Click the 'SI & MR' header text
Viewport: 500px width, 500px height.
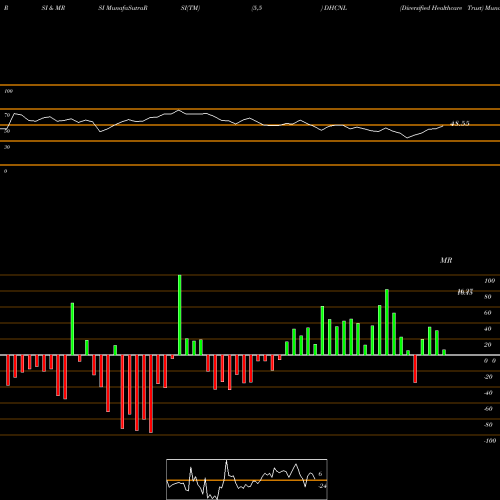pos(53,8)
